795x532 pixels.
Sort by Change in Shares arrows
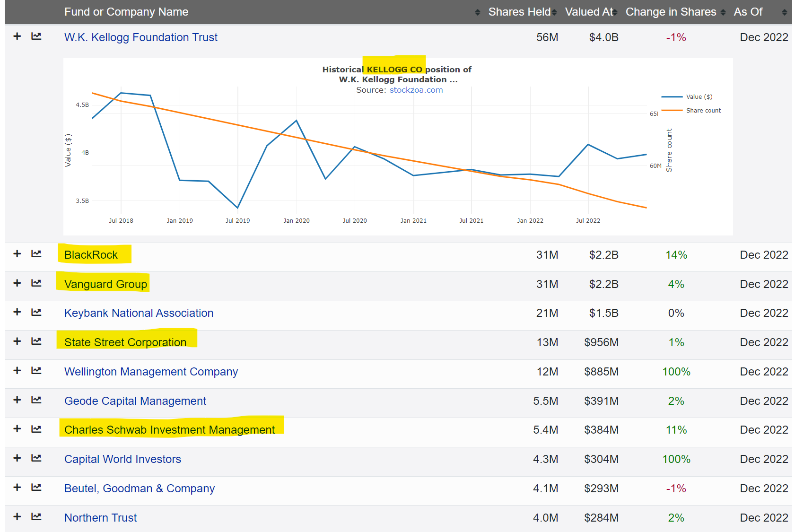pyautogui.click(x=723, y=12)
